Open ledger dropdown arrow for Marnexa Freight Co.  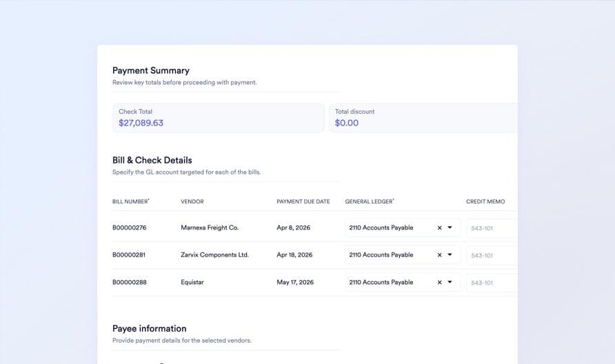pos(450,228)
